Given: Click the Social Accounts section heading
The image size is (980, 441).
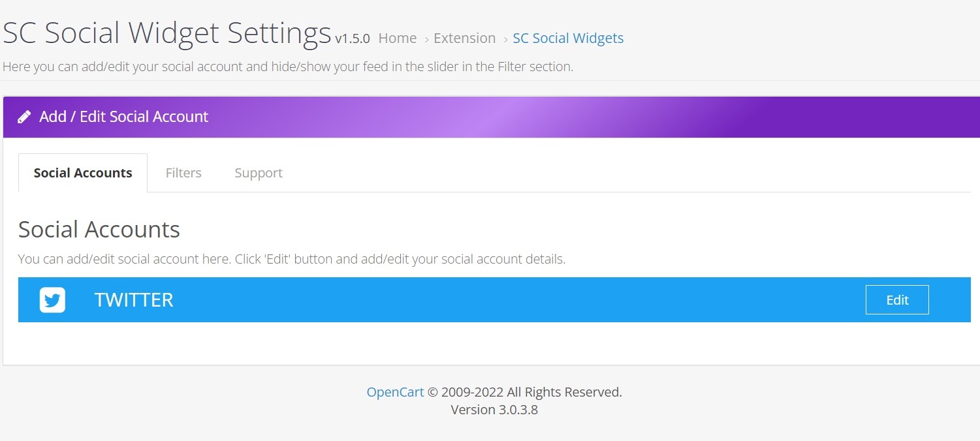Looking at the screenshot, I should (99, 230).
